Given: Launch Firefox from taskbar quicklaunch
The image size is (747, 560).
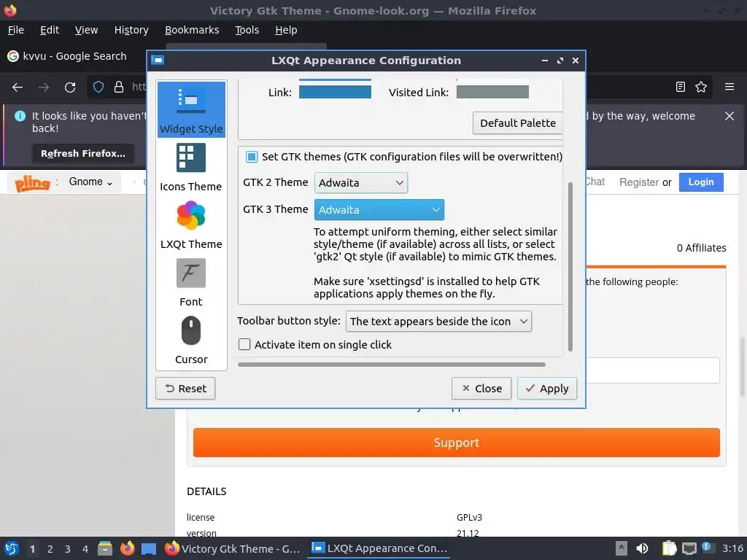Looking at the screenshot, I should pos(127,548).
